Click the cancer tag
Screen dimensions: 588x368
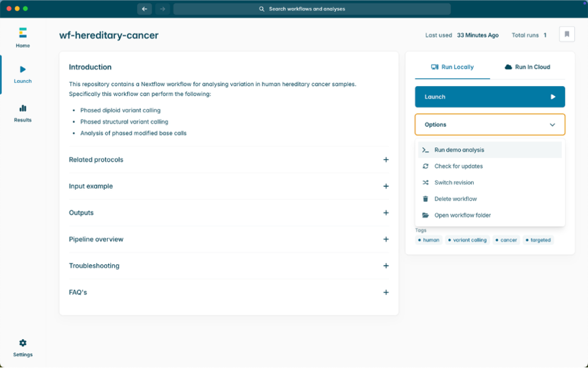click(506, 240)
